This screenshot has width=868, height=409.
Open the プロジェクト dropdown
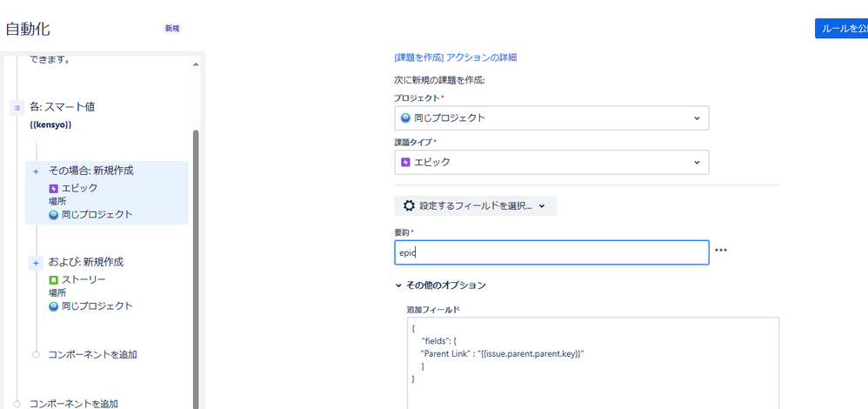coord(551,118)
